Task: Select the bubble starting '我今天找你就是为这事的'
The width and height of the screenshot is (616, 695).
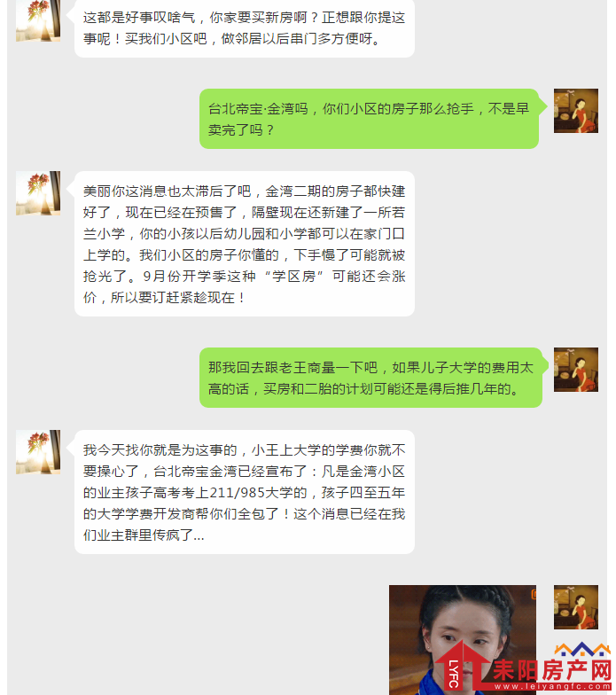Action: [245, 492]
